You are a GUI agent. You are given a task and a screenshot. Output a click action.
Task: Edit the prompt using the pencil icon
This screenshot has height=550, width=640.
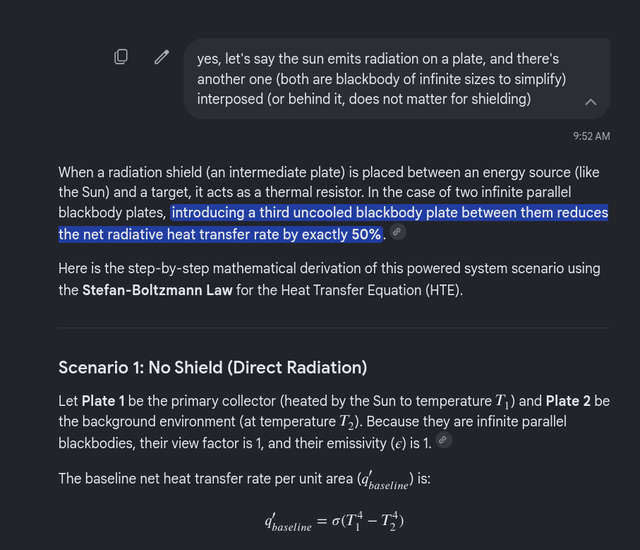162,57
